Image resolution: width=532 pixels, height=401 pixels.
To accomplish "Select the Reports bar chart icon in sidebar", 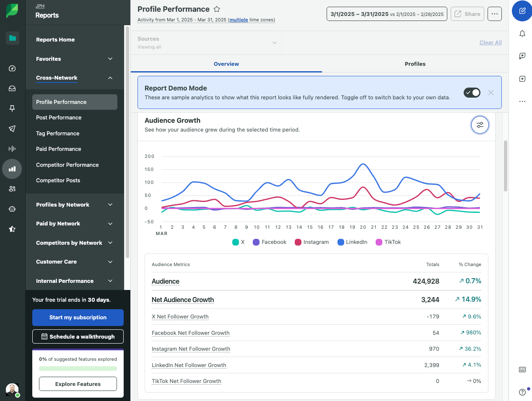I will click(12, 169).
